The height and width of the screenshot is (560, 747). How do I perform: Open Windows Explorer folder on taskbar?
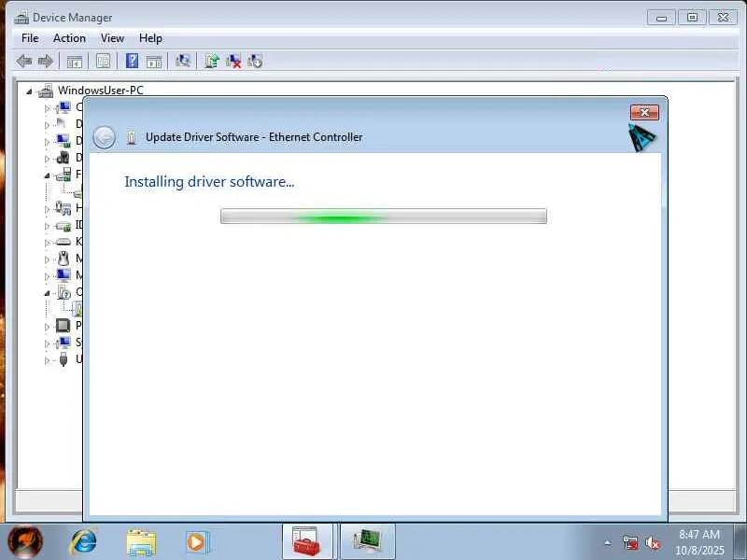click(141, 542)
